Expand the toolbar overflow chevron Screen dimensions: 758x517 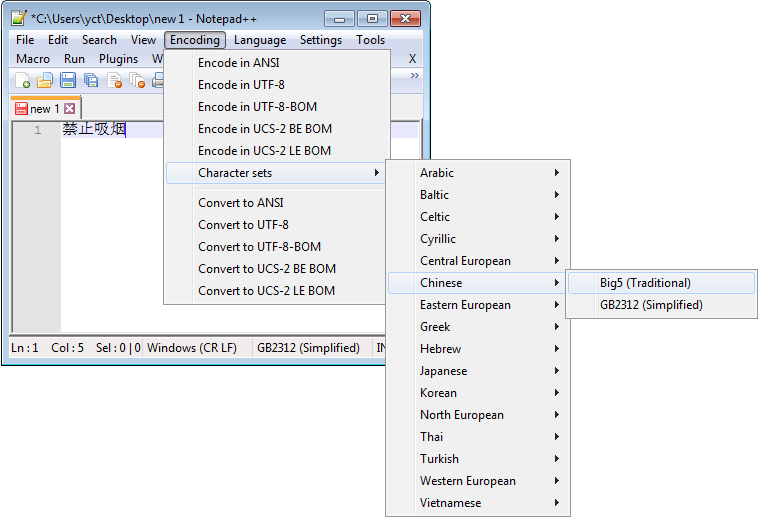[415, 76]
